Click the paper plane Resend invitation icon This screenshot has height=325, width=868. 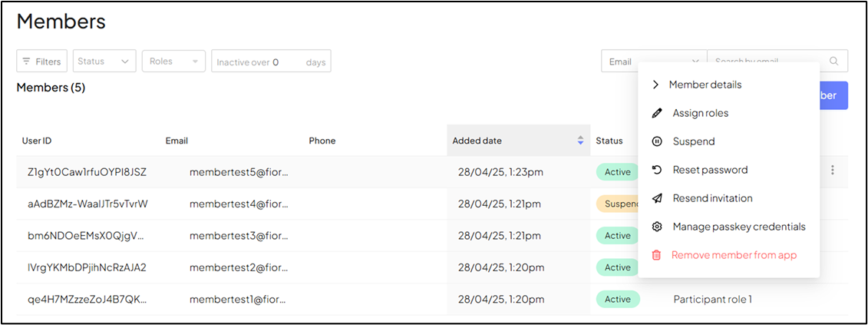point(656,198)
